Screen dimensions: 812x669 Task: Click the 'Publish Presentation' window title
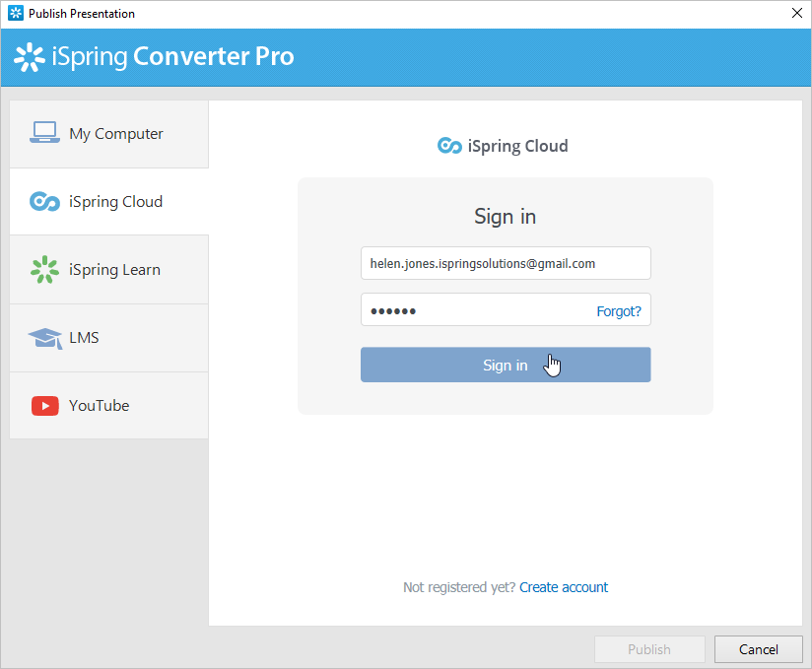(x=82, y=14)
